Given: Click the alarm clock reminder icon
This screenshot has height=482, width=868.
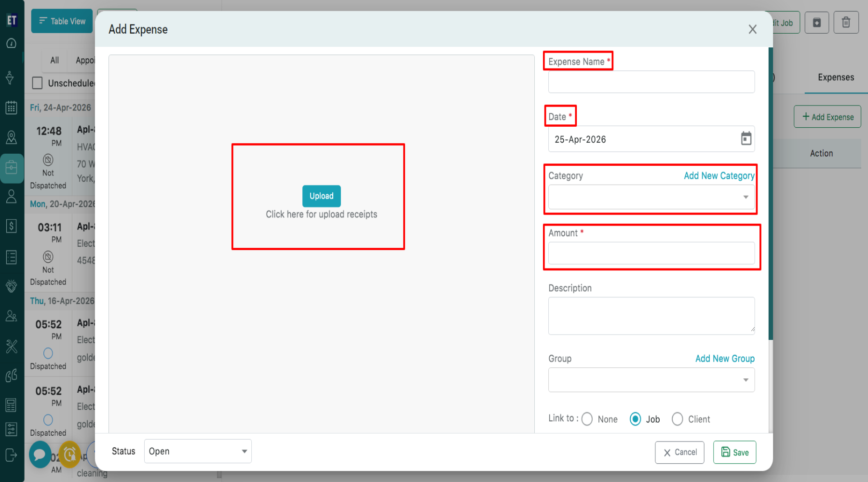Looking at the screenshot, I should click(x=69, y=454).
